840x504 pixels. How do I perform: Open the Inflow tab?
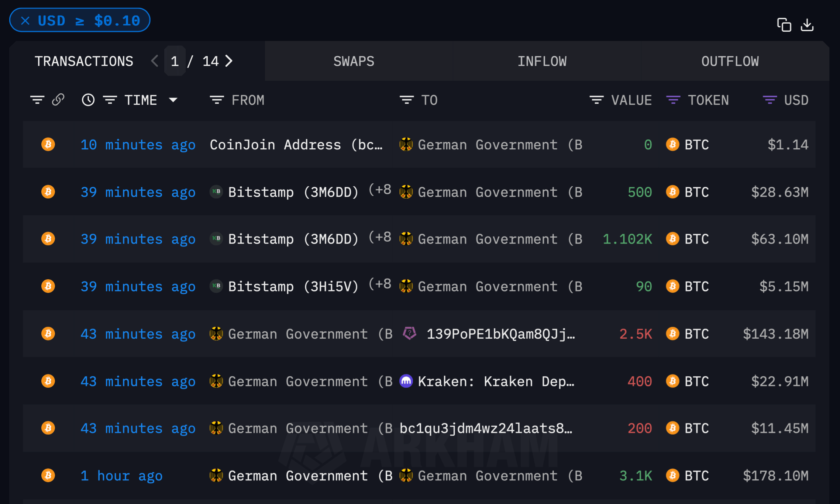(x=542, y=61)
